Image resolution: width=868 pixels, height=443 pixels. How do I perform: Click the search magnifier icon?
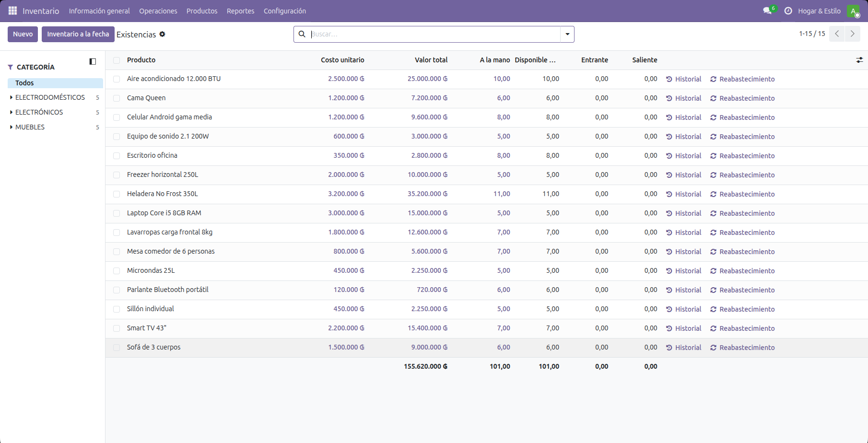tap(302, 34)
